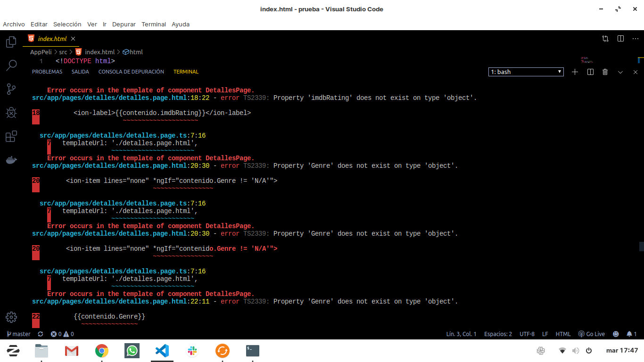This screenshot has height=362, width=644.
Task: Open the Docker extension panel
Action: [x=10, y=160]
